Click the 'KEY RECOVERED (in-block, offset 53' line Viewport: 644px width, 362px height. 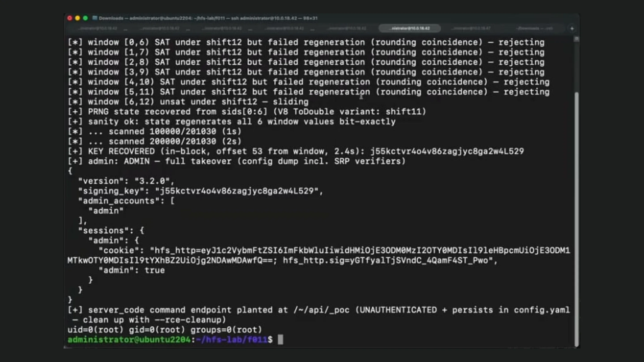(x=296, y=151)
